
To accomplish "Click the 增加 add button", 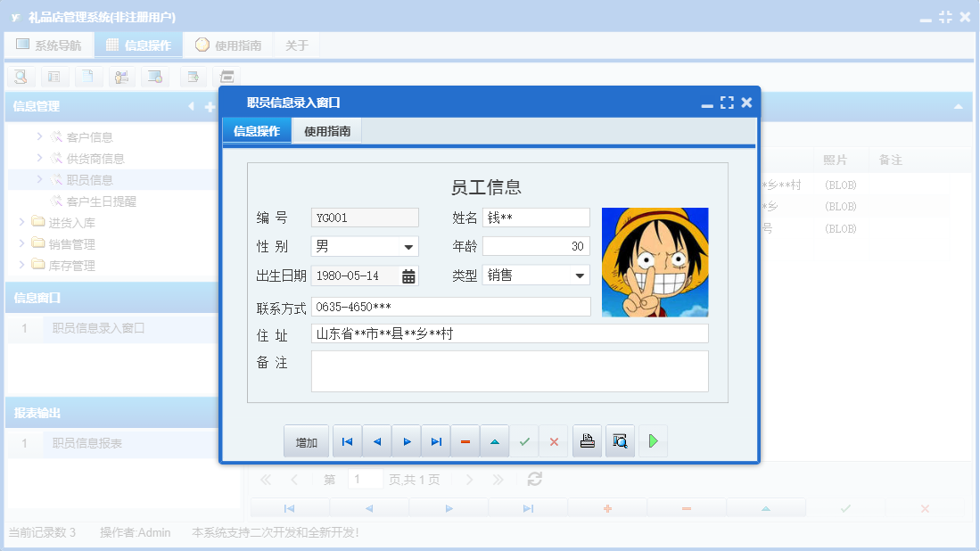I will coord(306,440).
